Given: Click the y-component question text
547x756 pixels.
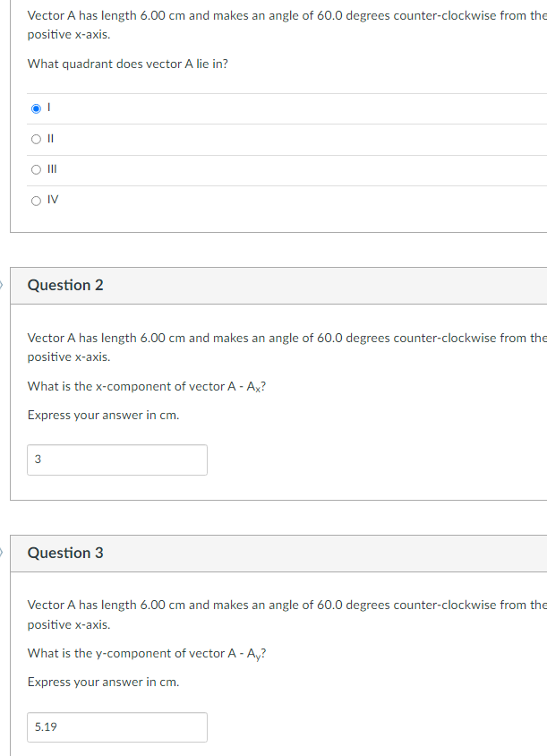Looking at the screenshot, I should (x=146, y=653).
